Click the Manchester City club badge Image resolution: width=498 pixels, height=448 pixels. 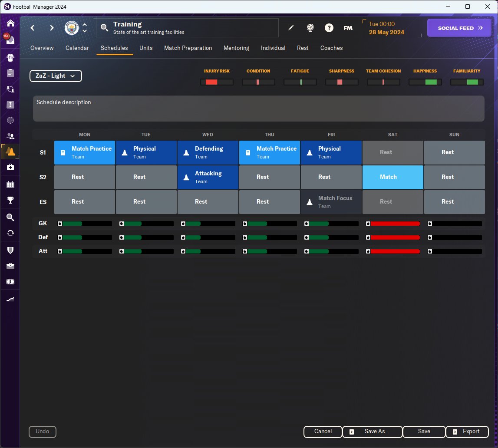(72, 28)
